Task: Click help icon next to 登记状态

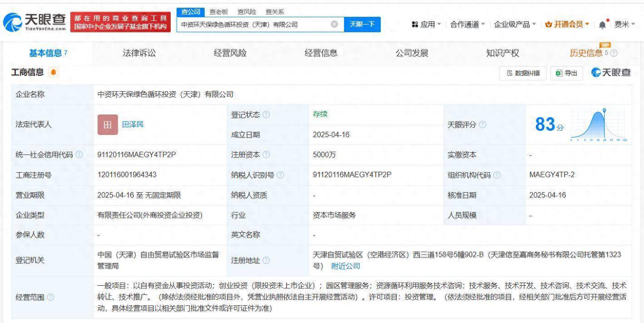Action: pos(266,115)
